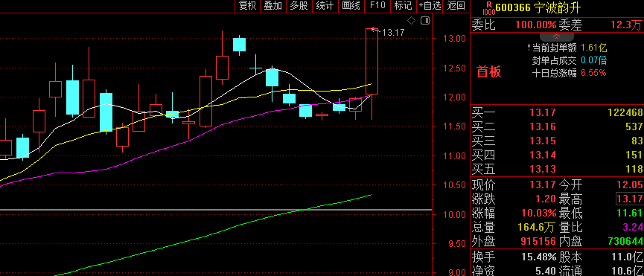
Task: Click the diamond icon above the chart
Action: (412, 21)
